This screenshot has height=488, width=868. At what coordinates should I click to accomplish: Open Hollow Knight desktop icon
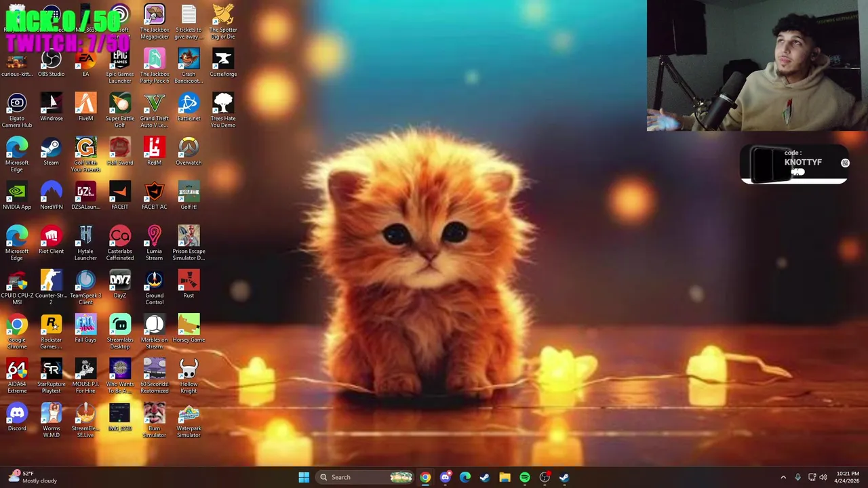click(x=189, y=376)
